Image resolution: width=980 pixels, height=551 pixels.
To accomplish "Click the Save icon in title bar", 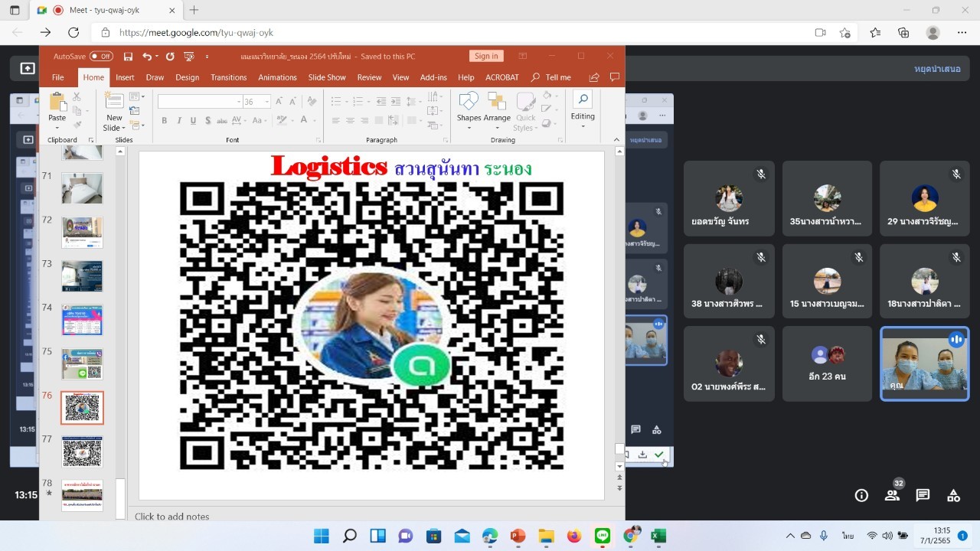I will 128,57.
